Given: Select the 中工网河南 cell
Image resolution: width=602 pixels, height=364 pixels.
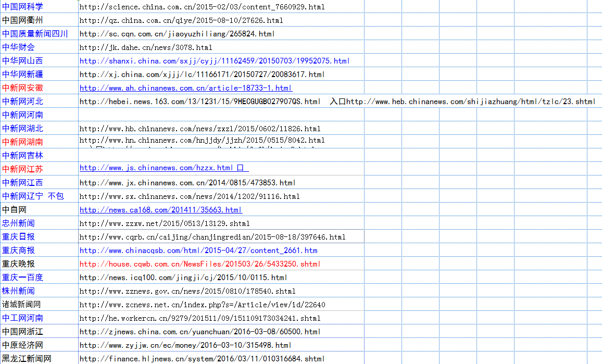Looking at the screenshot, I should coord(39,318).
